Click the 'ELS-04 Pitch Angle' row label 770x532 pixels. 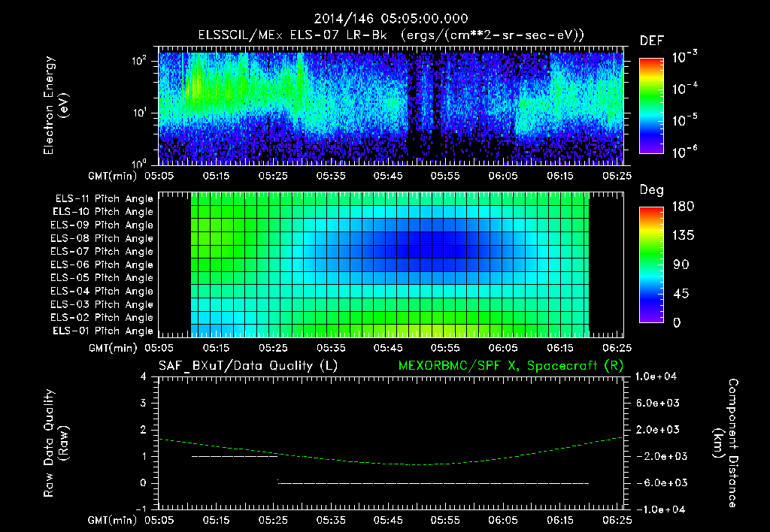(102, 292)
